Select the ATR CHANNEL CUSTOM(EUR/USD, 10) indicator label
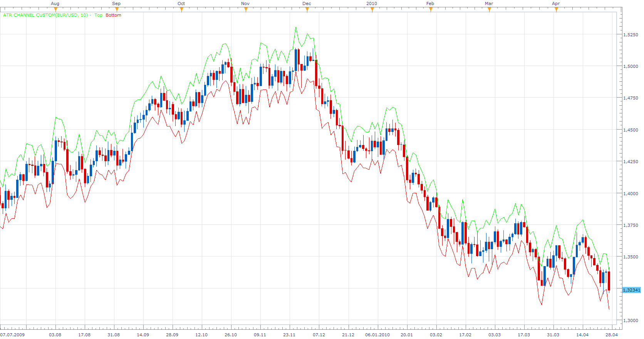644x339 pixels. point(45,15)
